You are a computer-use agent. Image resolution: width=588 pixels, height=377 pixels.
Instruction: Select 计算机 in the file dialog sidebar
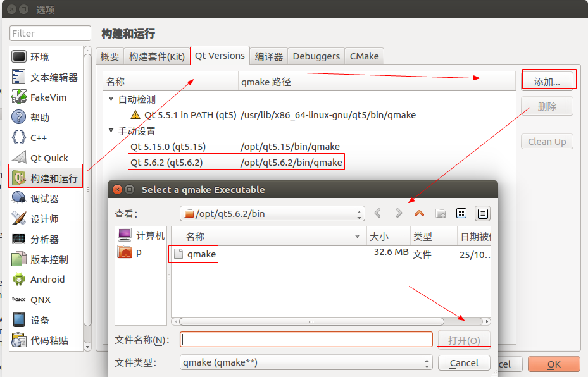(x=141, y=235)
